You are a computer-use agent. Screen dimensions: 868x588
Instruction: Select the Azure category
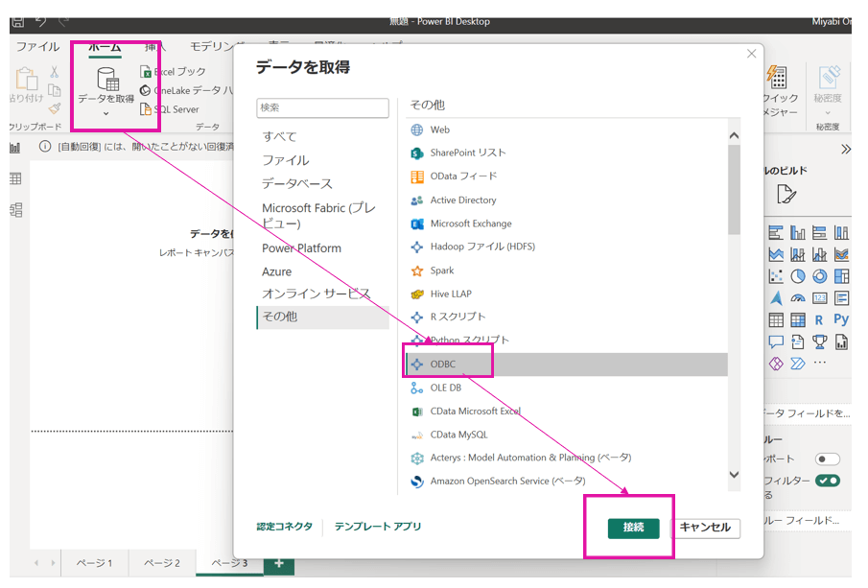tap(277, 271)
